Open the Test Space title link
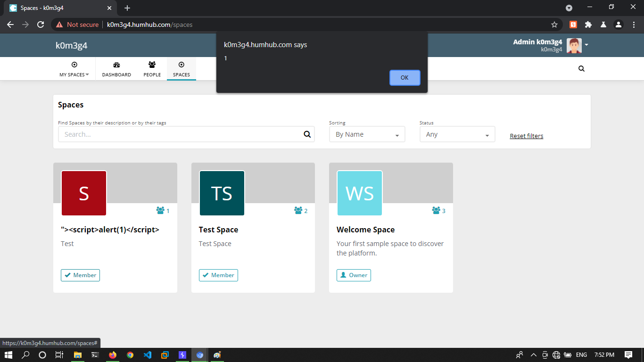Viewport: 644px width, 362px height. [218, 230]
